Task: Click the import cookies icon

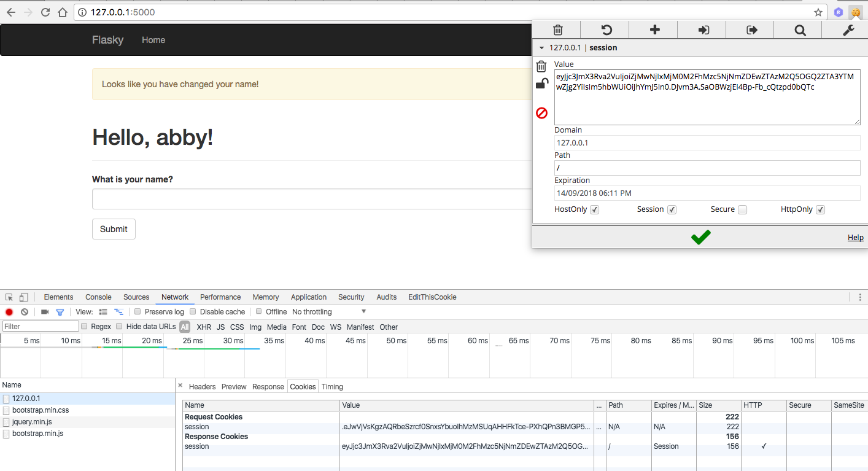Action: (x=703, y=30)
